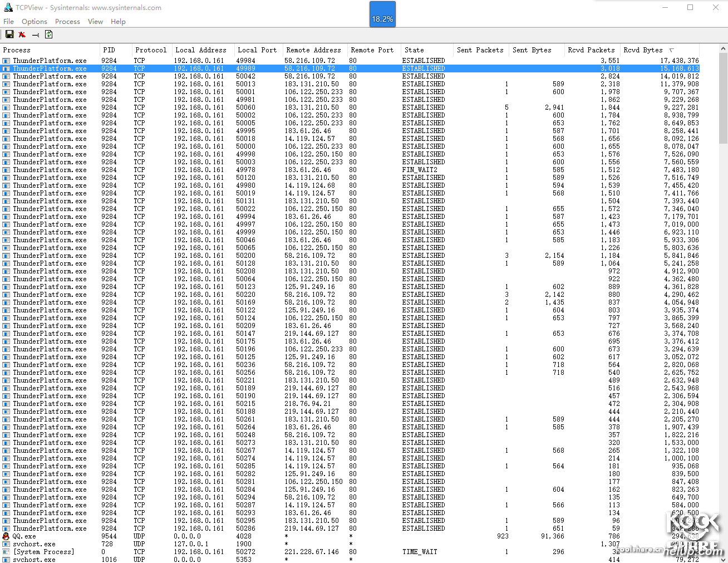Click local port 4028 in QQ.exe row
728x563 pixels.
244,536
